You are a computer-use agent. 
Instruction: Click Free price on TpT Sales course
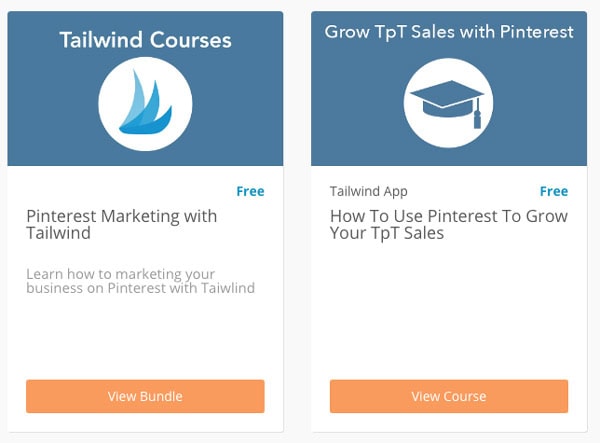pos(554,191)
